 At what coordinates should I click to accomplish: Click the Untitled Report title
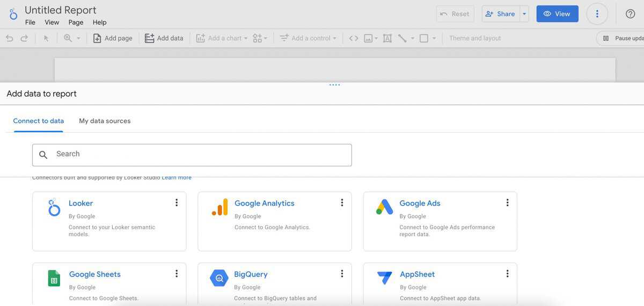61,10
